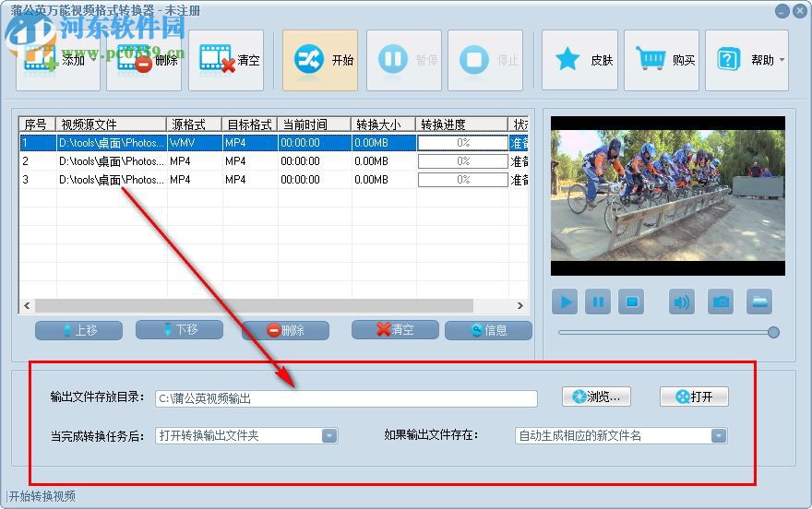
Task: Select row 3 in the video list
Action: pos(274,180)
